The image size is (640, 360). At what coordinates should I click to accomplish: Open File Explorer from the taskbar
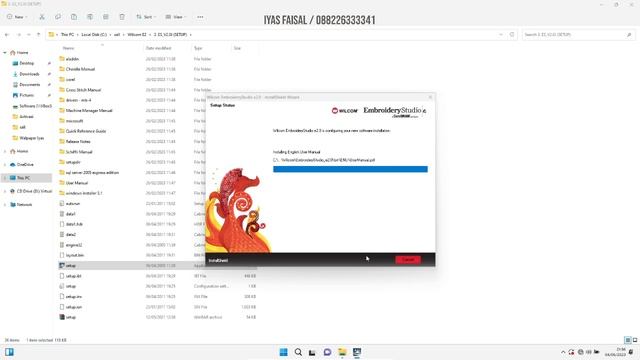tap(342, 352)
